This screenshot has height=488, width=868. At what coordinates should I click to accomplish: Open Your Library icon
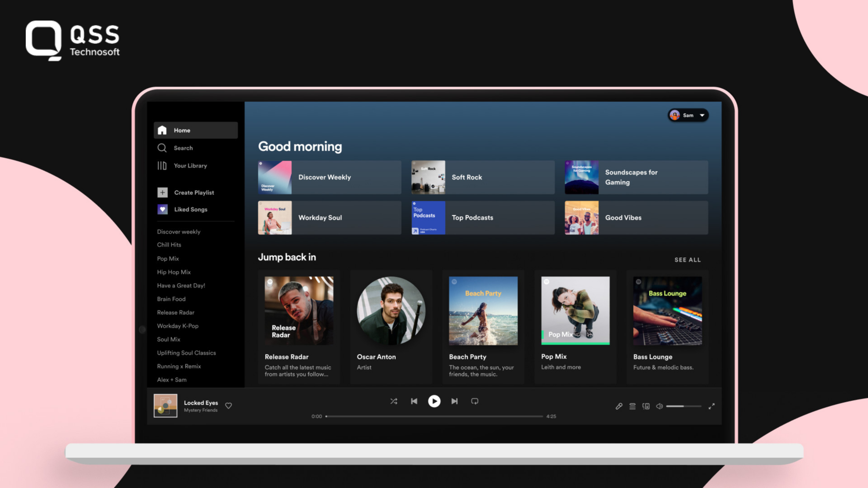coord(162,165)
